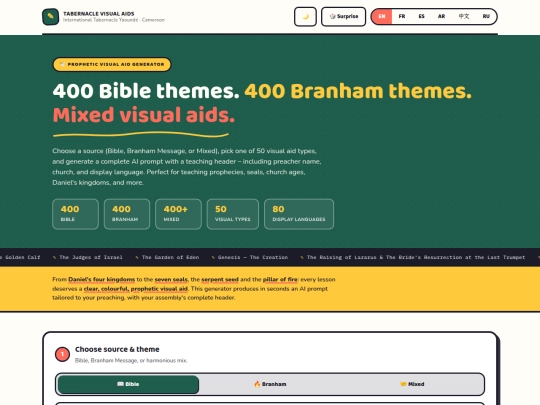Switch language to ES

422,17
